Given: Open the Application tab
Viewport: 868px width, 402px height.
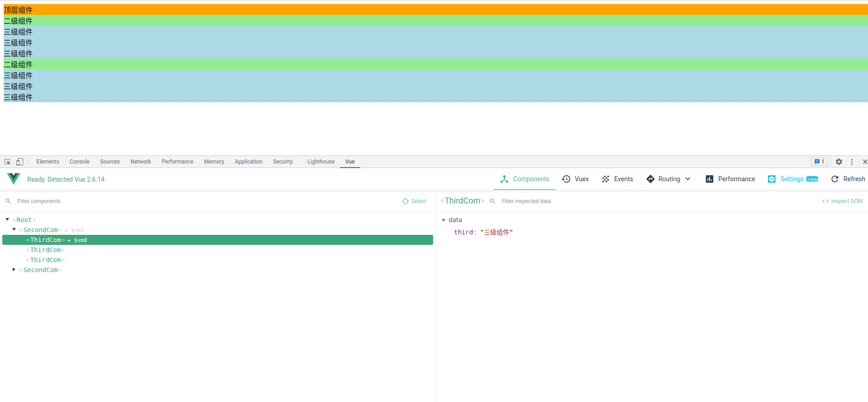Looking at the screenshot, I should pyautogui.click(x=248, y=162).
